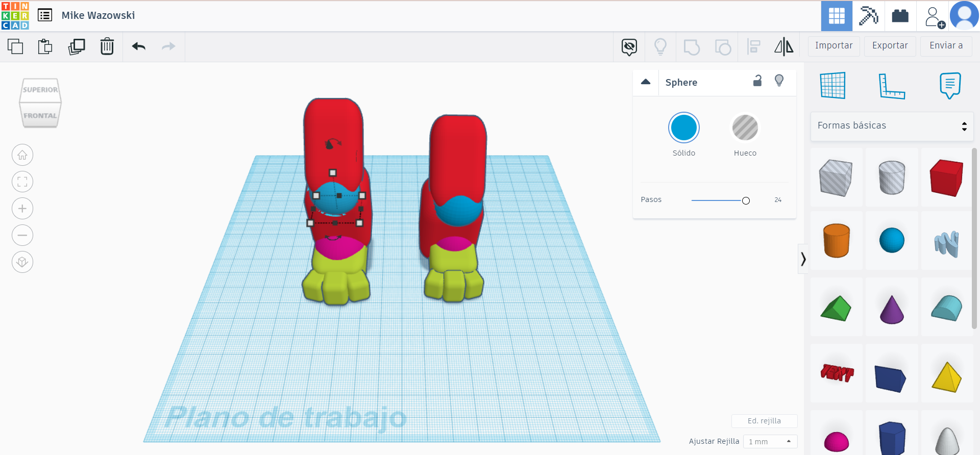
Task: Open the Enviar a menu
Action: click(946, 46)
